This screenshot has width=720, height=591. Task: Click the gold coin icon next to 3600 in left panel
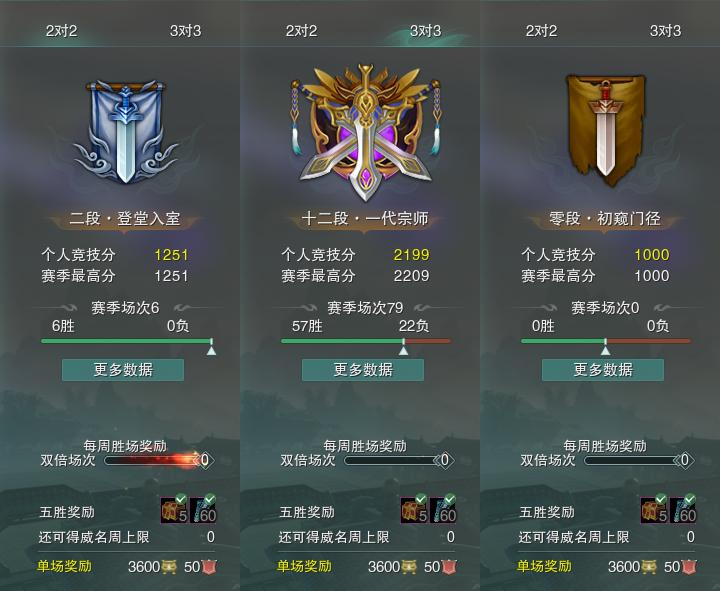coord(169,567)
